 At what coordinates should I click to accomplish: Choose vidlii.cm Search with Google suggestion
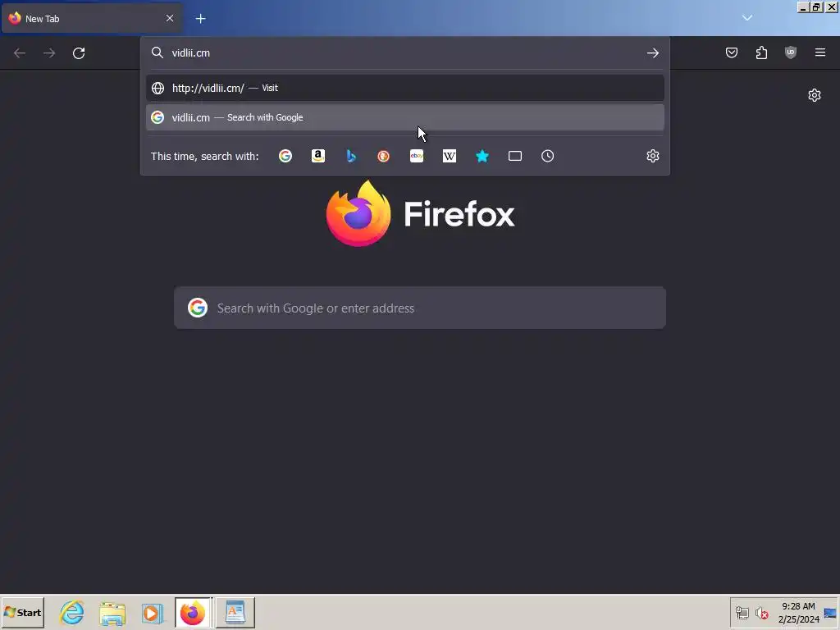(405, 117)
